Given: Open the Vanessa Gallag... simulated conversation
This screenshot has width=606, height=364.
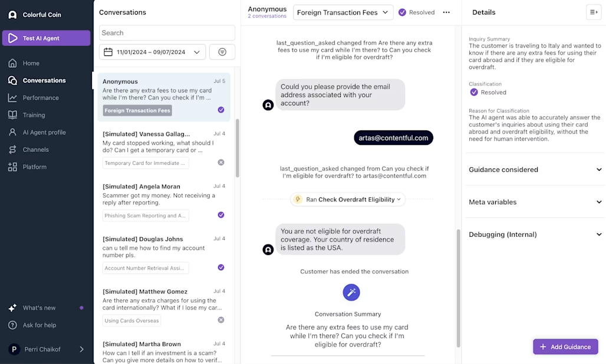Looking at the screenshot, I should point(164,150).
